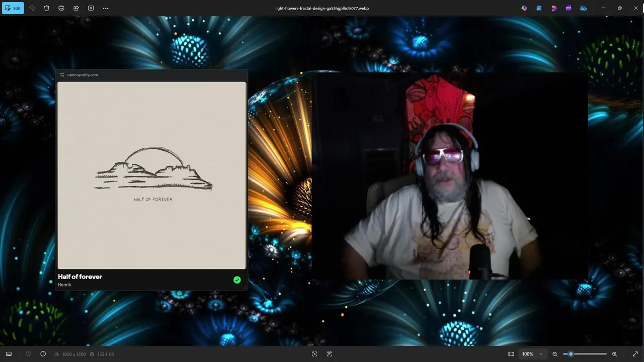
Task: Click the 153.1 KB file size text
Action: 106,354
